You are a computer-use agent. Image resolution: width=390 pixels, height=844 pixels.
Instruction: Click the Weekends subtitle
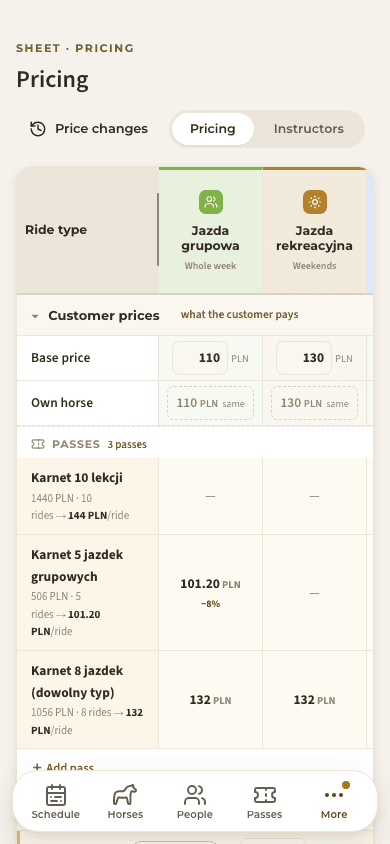[x=315, y=266]
